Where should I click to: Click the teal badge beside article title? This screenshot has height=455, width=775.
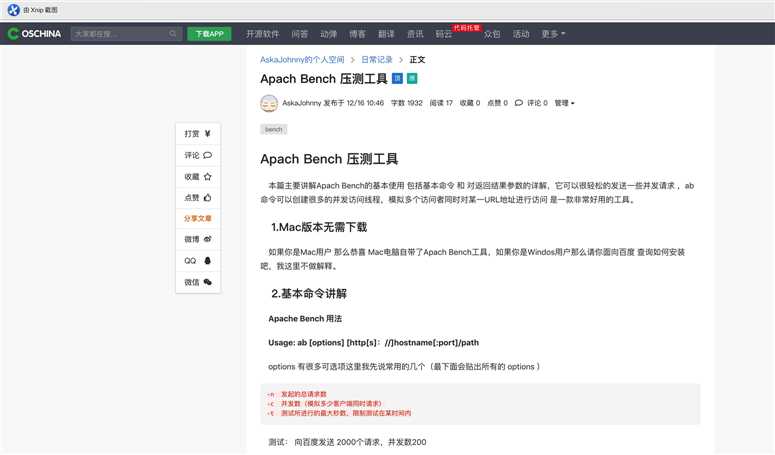[412, 79]
